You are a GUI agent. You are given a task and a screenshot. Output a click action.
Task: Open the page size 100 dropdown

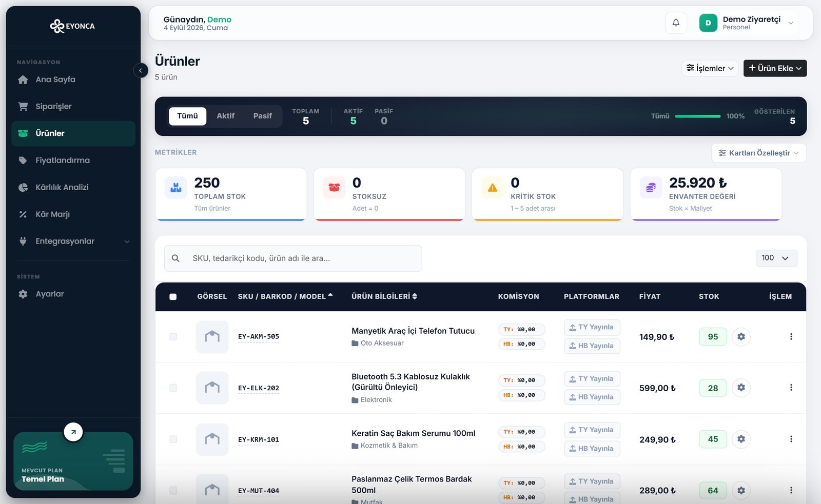tap(776, 258)
